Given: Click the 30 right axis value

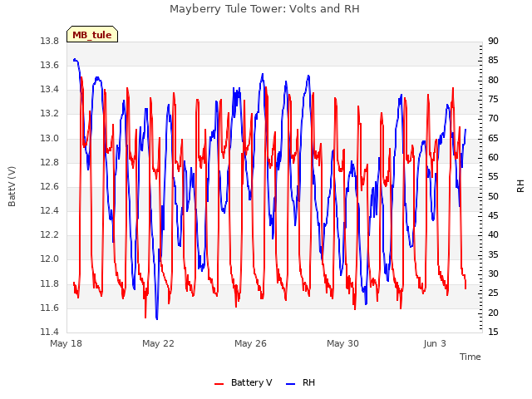Looking at the screenshot, I should click(x=493, y=273).
